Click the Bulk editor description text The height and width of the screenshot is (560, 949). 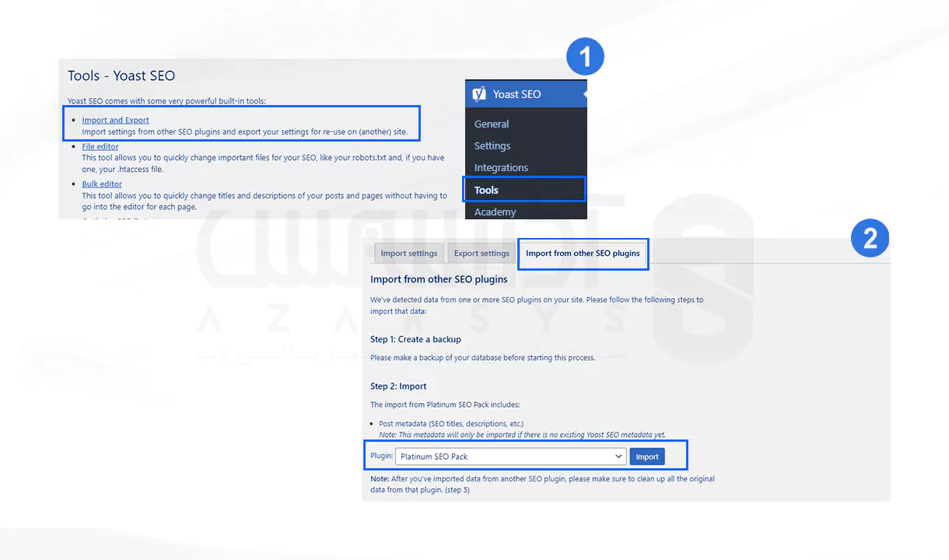[x=264, y=201]
